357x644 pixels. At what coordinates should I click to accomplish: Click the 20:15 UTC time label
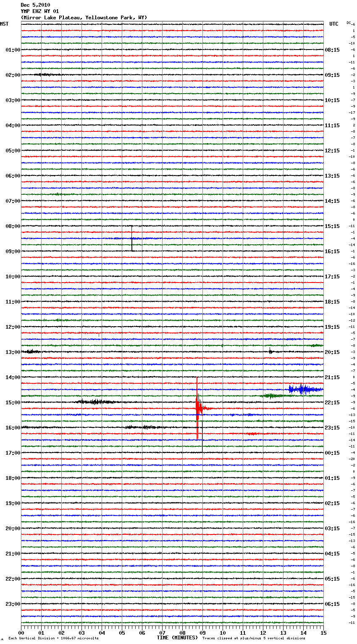[332, 352]
